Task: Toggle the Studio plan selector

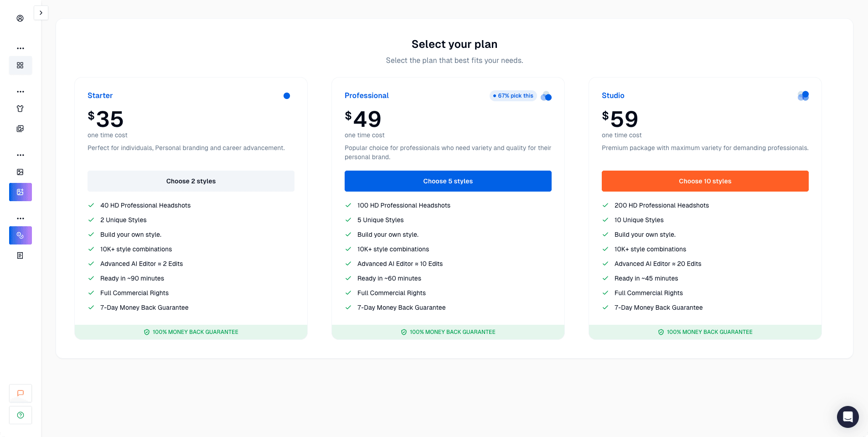Action: [803, 96]
